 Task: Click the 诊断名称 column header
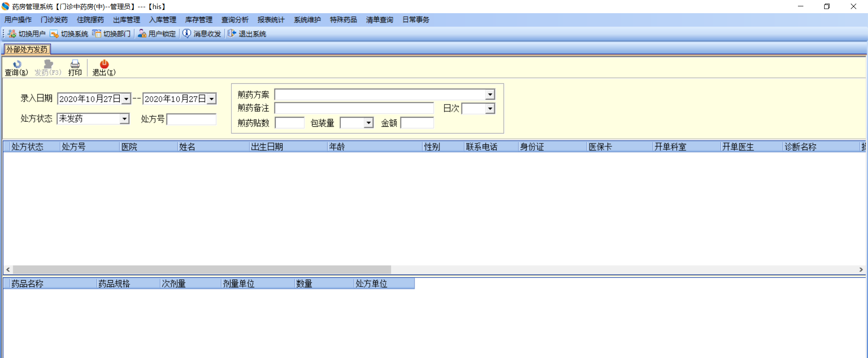coord(821,147)
